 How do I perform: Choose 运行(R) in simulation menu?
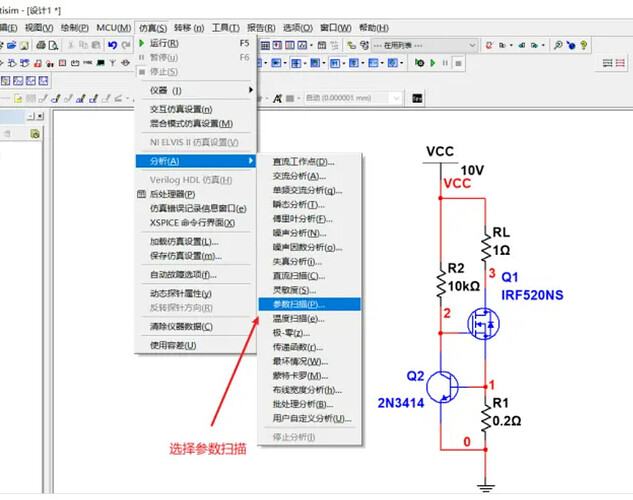[195, 43]
